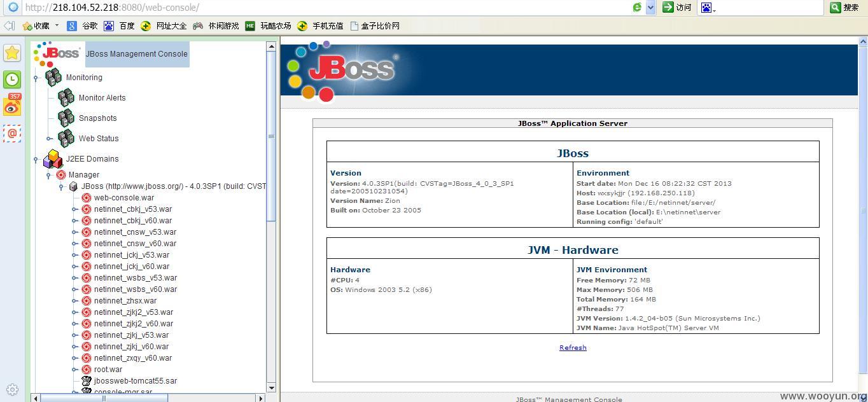The width and height of the screenshot is (868, 402).
Task: Open the address bar dropdown arrow
Action: [x=651, y=8]
